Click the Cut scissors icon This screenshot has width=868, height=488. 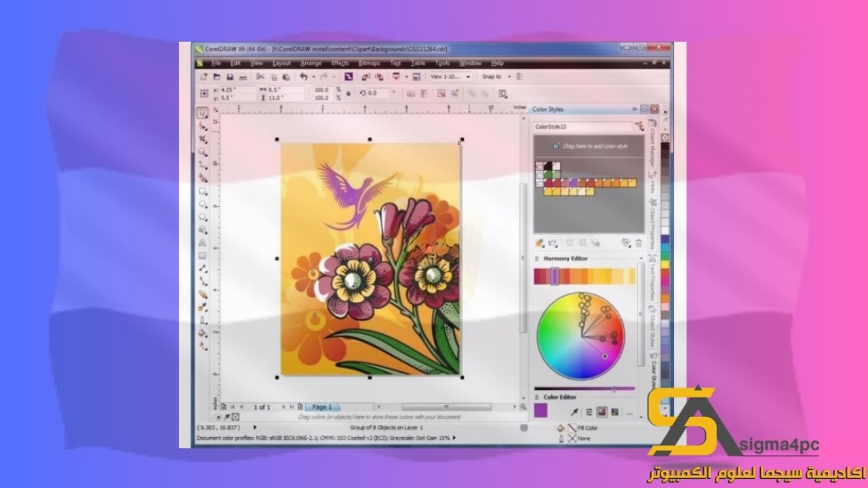click(260, 77)
